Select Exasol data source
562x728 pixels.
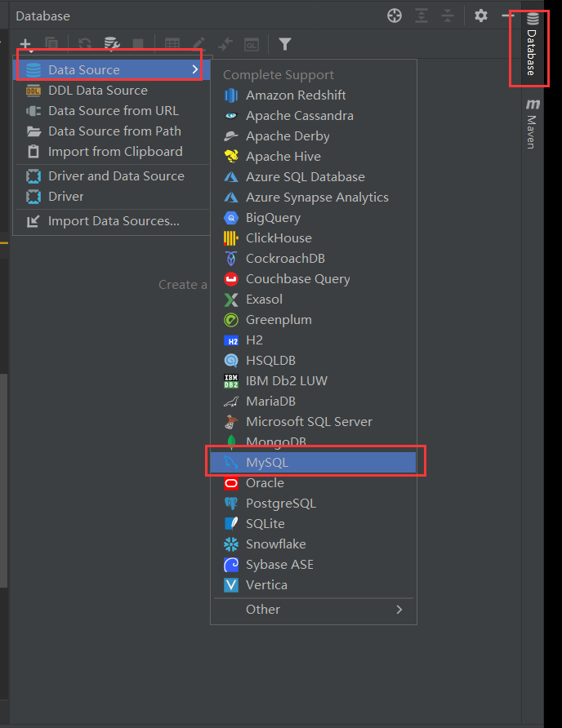pyautogui.click(x=314, y=300)
